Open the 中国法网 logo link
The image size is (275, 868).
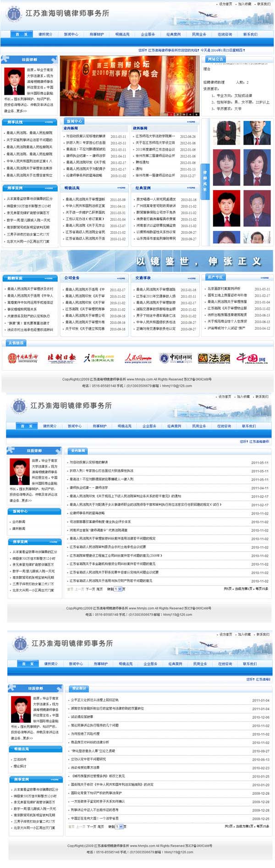point(214,358)
